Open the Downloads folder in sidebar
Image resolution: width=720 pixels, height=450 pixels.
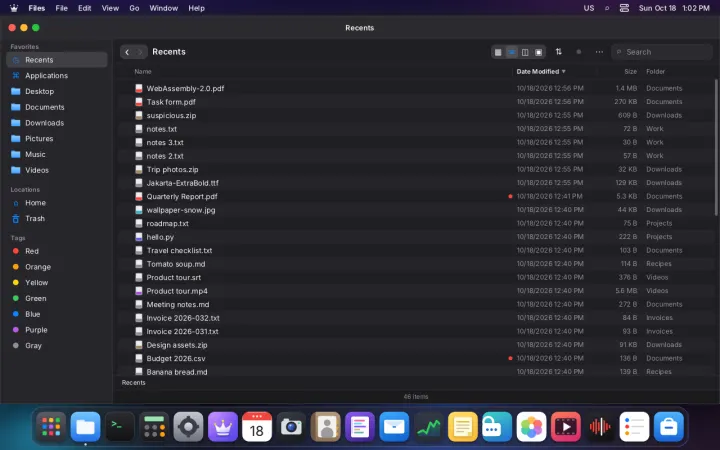57,123
